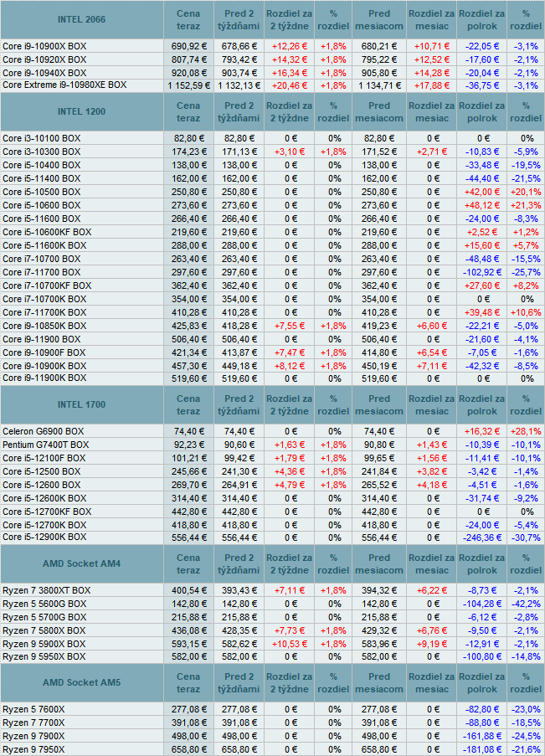The height and width of the screenshot is (756, 545).
Task: Open the Ryzen 5 5600G BOX product
Action: pos(45,604)
